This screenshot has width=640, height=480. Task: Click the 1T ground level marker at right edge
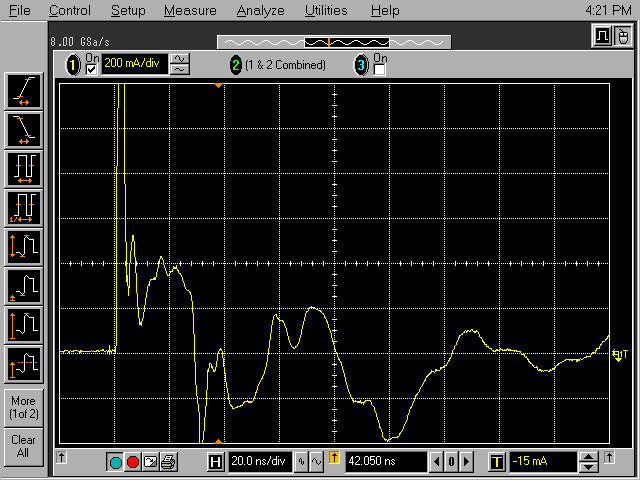[620, 355]
